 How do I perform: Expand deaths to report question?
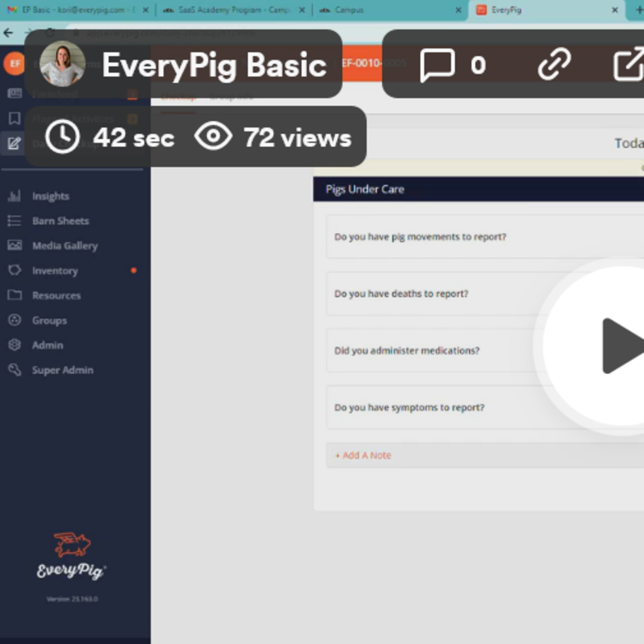pos(401,294)
